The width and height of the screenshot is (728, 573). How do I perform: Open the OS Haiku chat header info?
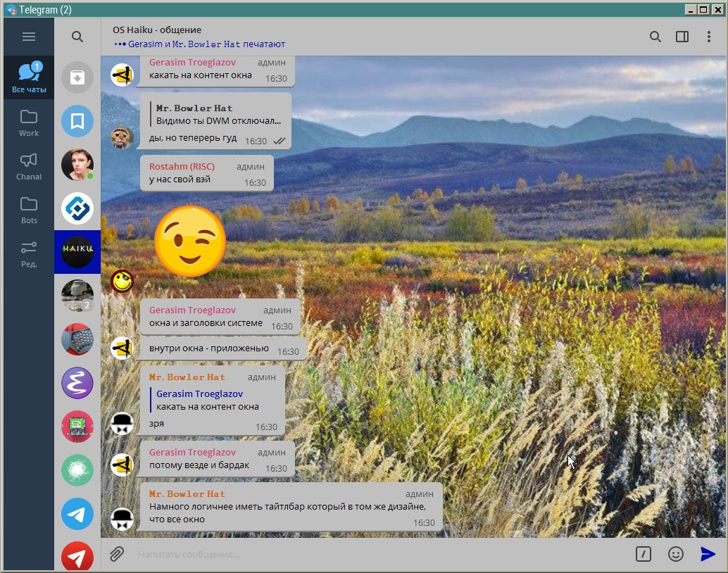[157, 30]
